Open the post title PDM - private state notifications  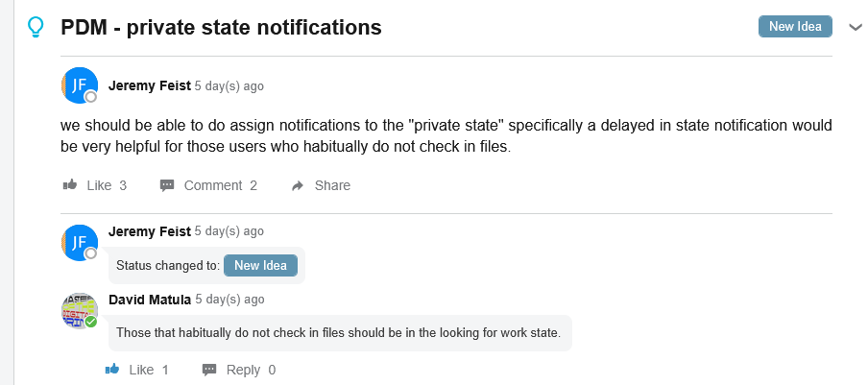pyautogui.click(x=222, y=28)
